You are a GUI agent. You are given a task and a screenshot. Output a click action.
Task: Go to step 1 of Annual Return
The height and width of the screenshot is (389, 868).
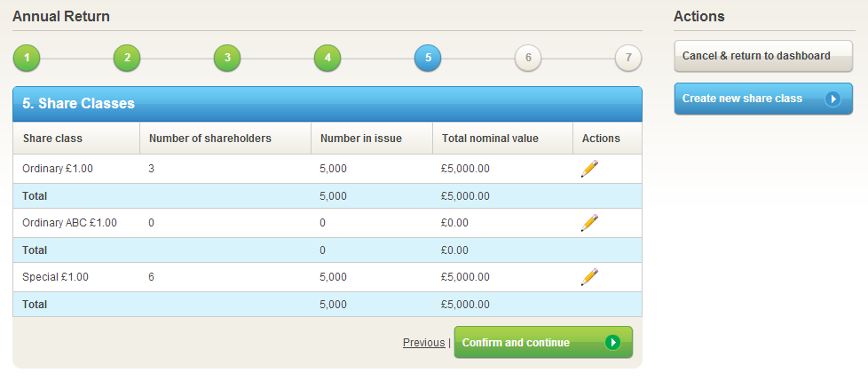pyautogui.click(x=27, y=59)
